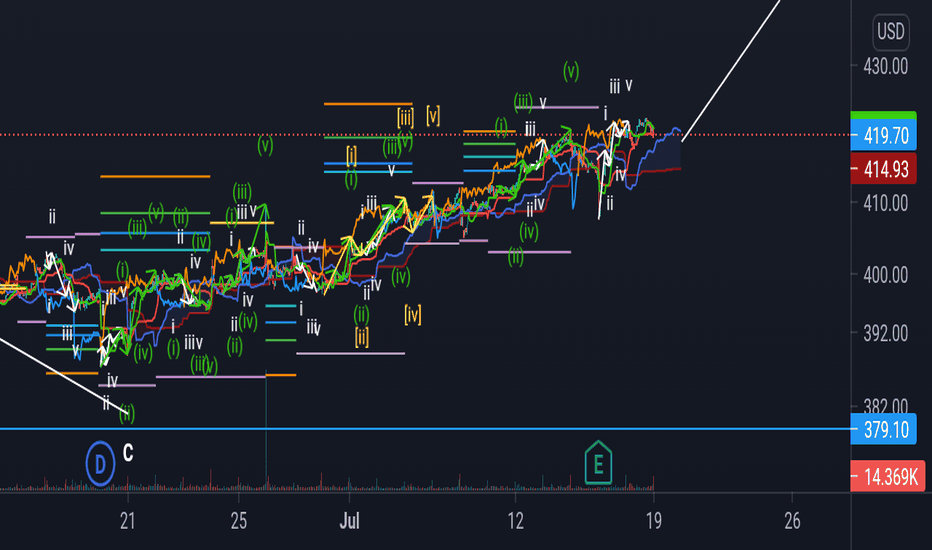Click the 410.00 price axis value
The image size is (932, 550).
[x=886, y=203]
